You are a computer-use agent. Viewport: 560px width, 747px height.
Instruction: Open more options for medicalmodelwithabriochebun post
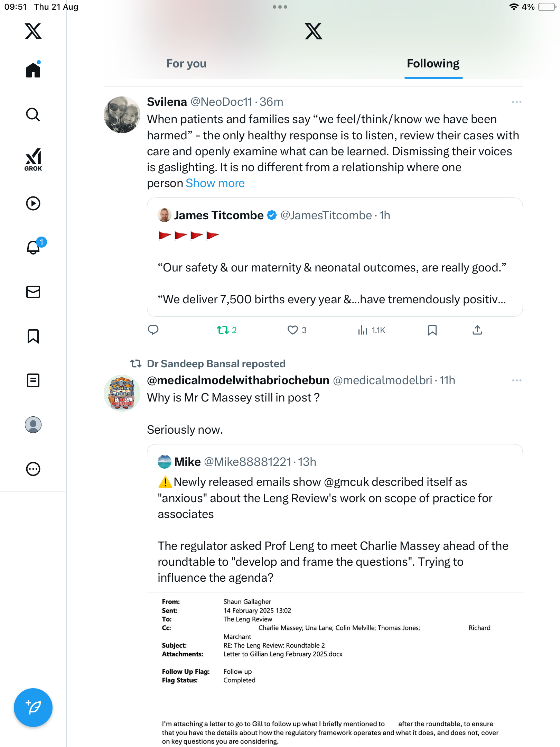coord(516,380)
